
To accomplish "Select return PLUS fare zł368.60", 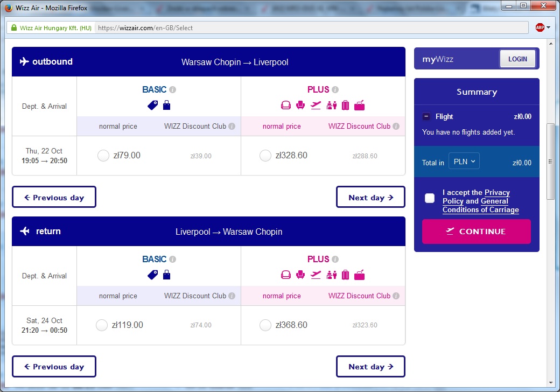I will pyautogui.click(x=265, y=325).
